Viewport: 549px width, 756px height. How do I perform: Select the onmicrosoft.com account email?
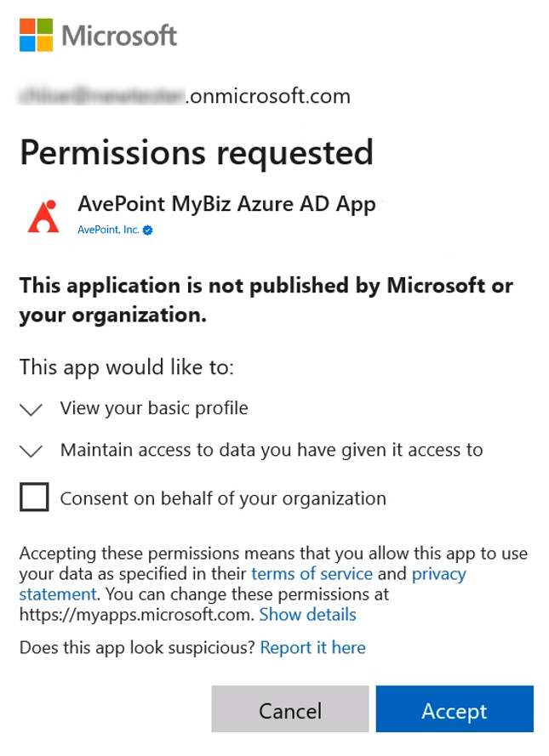[x=184, y=95]
